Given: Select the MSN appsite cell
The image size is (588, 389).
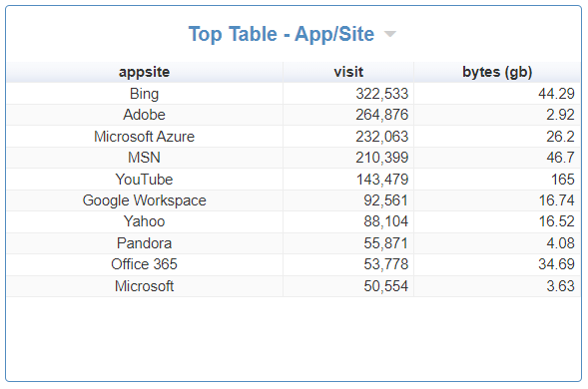Looking at the screenshot, I should coord(145,158).
